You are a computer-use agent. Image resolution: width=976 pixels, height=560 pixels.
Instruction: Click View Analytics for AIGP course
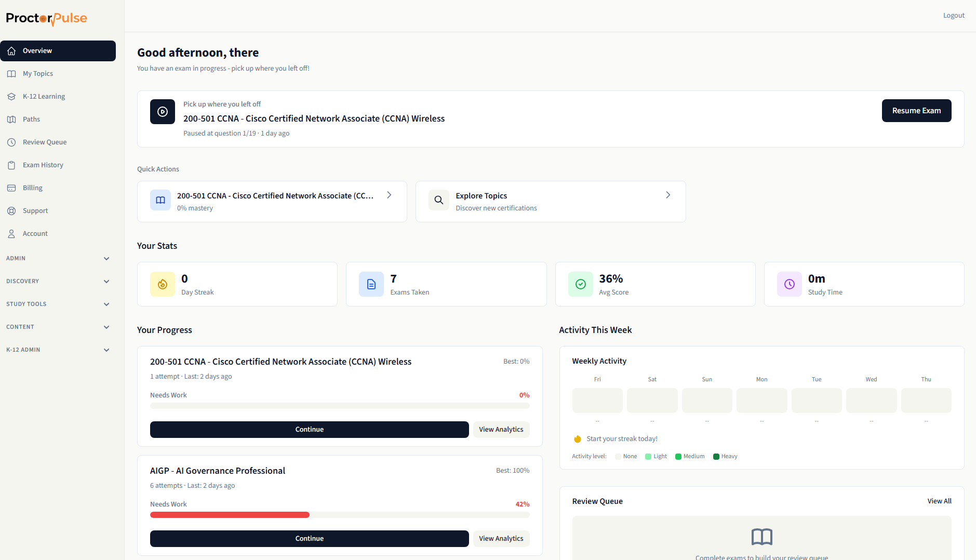coord(501,538)
